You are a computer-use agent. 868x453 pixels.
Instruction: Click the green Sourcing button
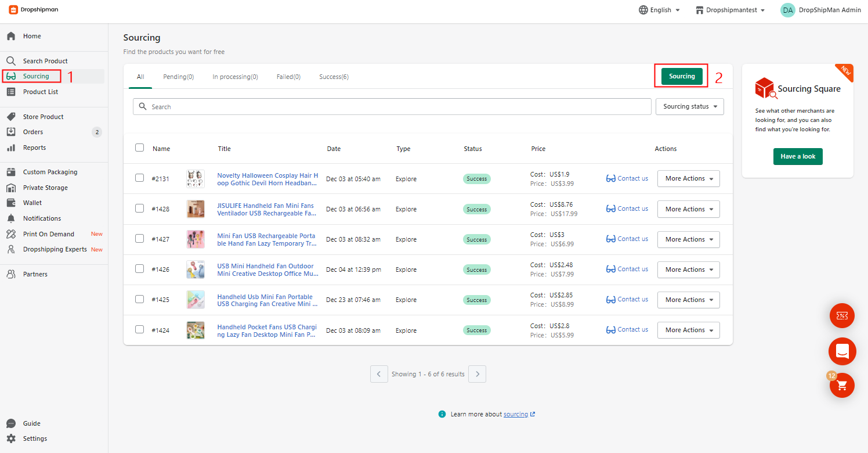coord(682,76)
